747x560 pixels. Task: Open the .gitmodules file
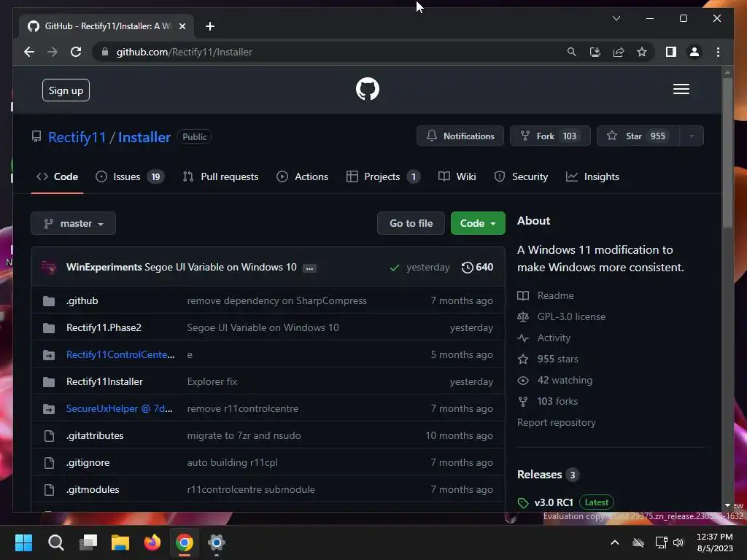tap(93, 489)
